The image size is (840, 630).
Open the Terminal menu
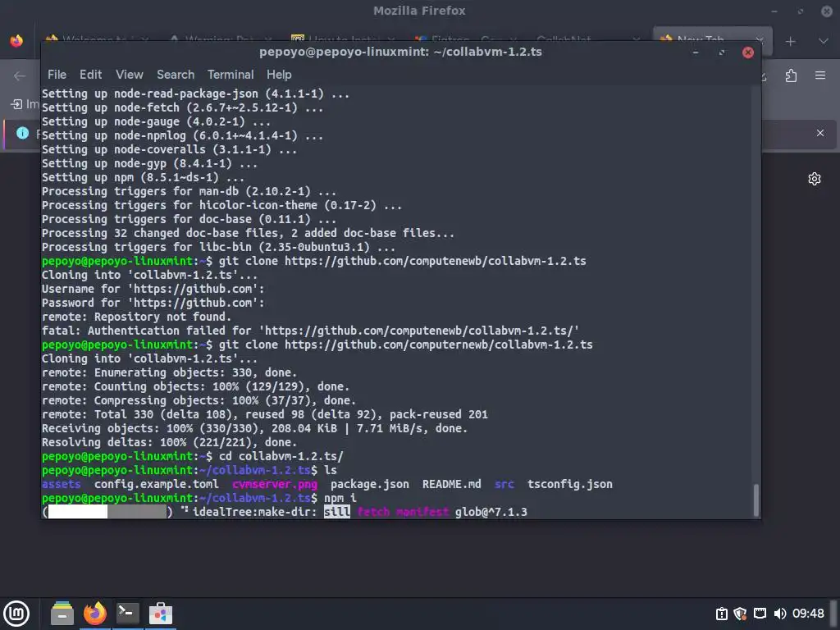pos(231,75)
